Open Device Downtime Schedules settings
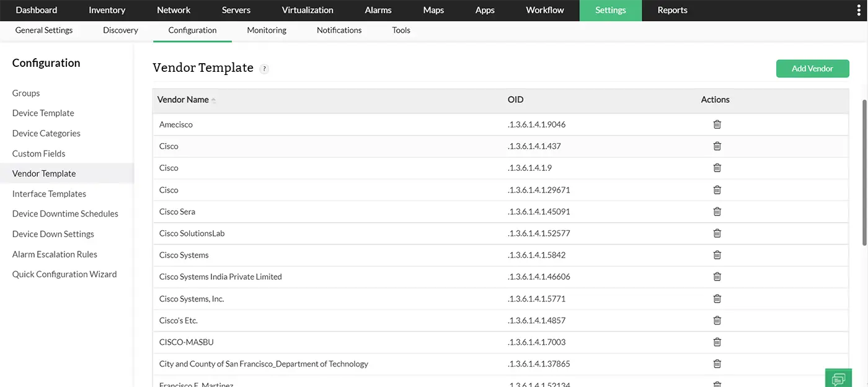The image size is (868, 387). [65, 213]
